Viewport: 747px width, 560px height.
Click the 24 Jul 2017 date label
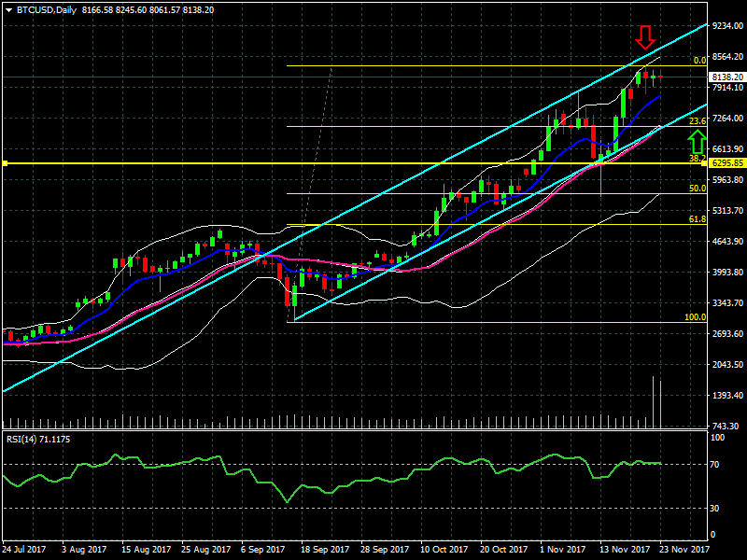pyautogui.click(x=24, y=549)
